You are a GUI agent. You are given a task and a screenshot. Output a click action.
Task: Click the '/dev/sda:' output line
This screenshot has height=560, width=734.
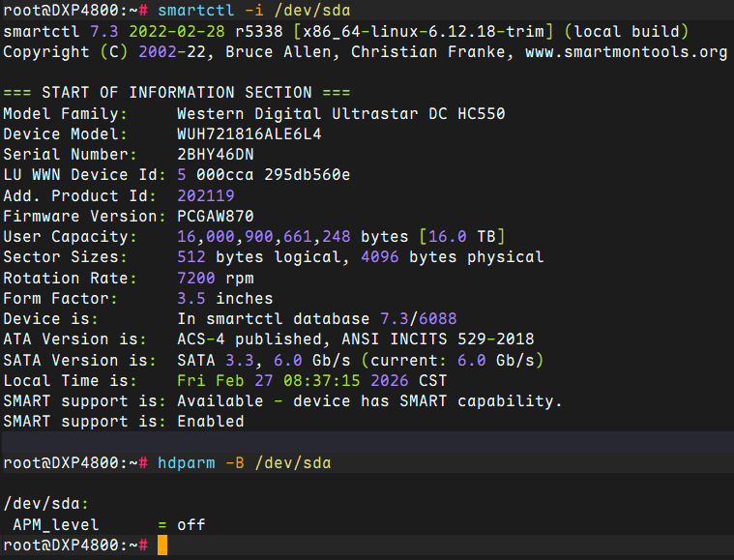[x=45, y=504]
